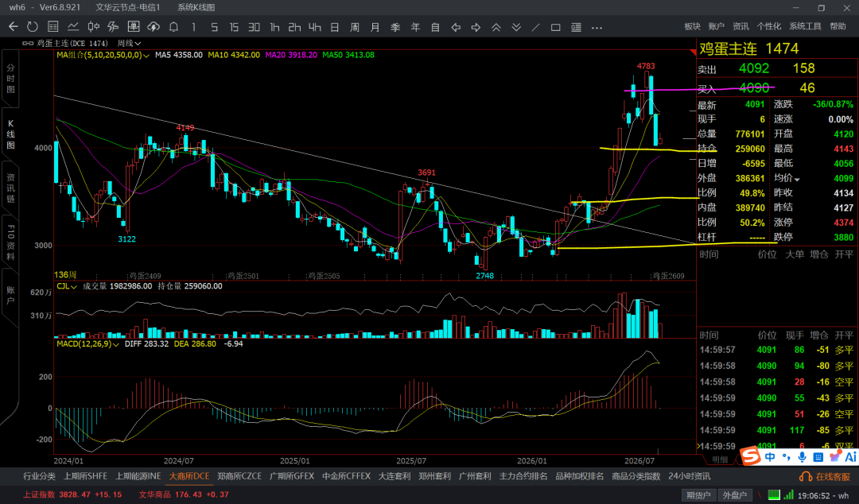The width and height of the screenshot is (859, 504).
Task: Toggle Sogou input 中 language mode
Action: (770, 456)
